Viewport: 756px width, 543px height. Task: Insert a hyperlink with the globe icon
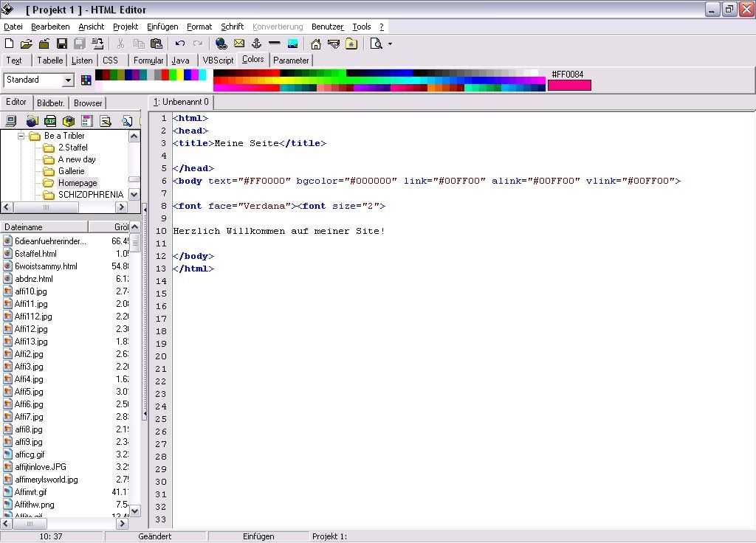[221, 44]
